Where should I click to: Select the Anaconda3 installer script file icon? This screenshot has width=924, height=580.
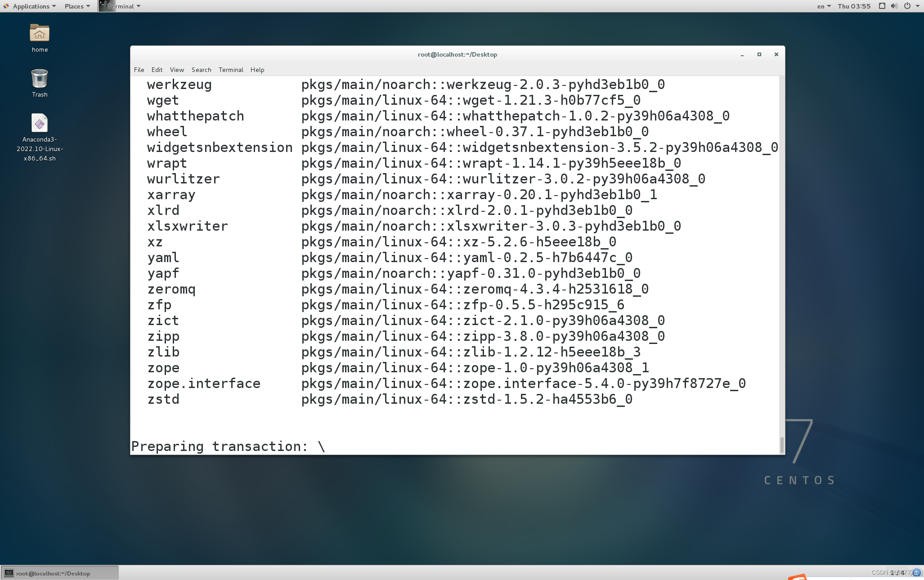(40, 124)
